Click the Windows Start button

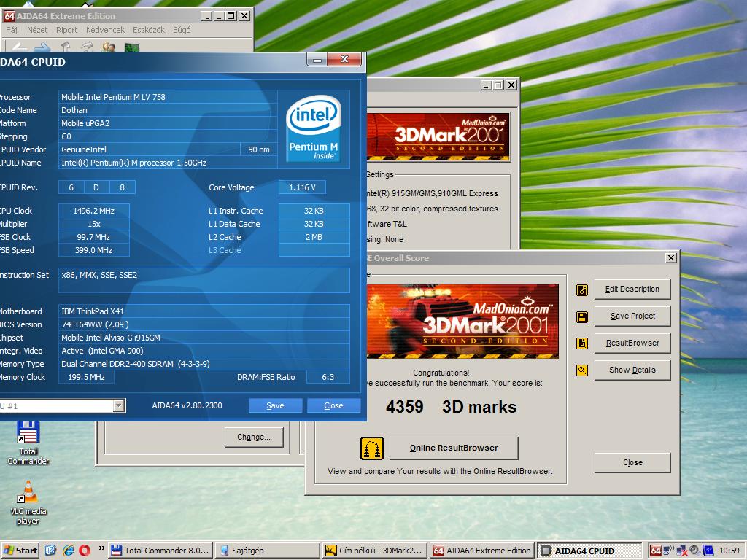pos(20,551)
